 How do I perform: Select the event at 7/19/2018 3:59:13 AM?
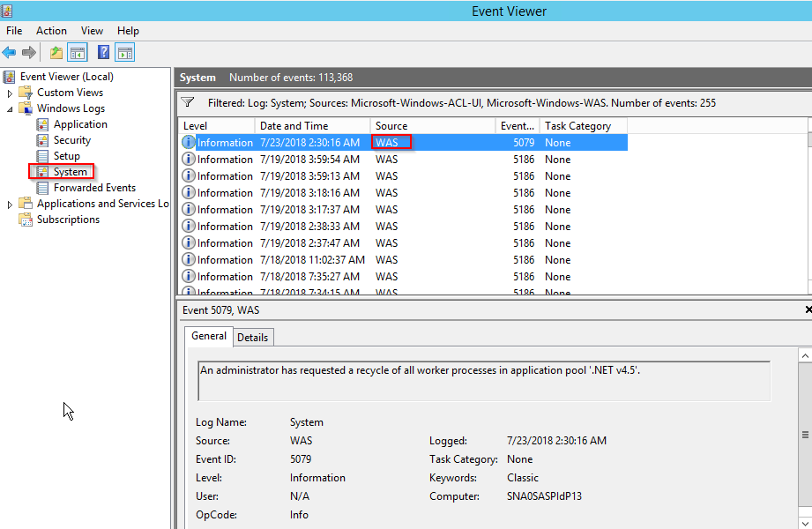point(403,176)
